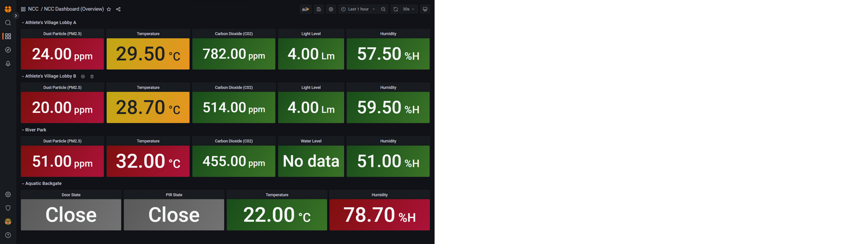Open the search dashboards icon
This screenshot has height=244, width=868.
coord(8,23)
